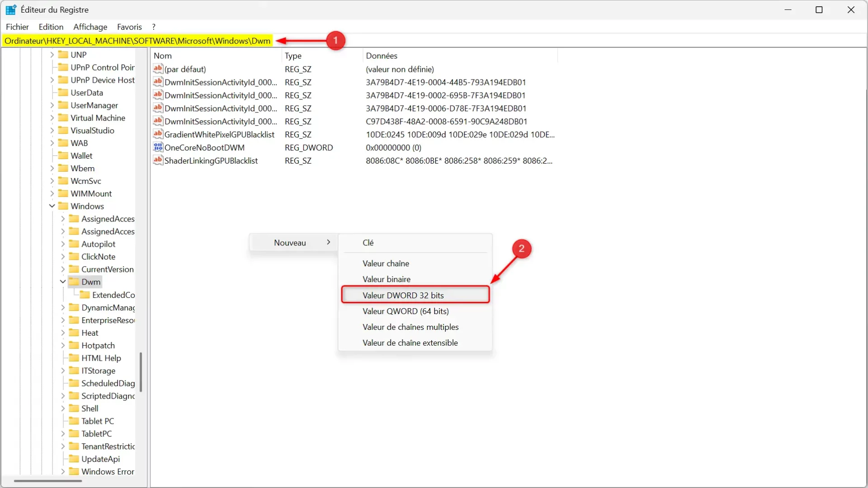Image resolution: width=868 pixels, height=488 pixels.
Task: Click the Heat folder icon
Action: click(74, 333)
